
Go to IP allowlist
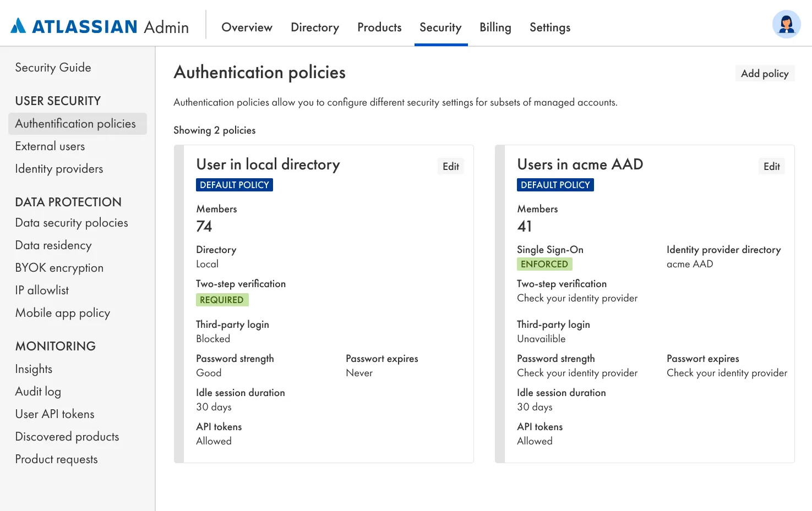42,290
